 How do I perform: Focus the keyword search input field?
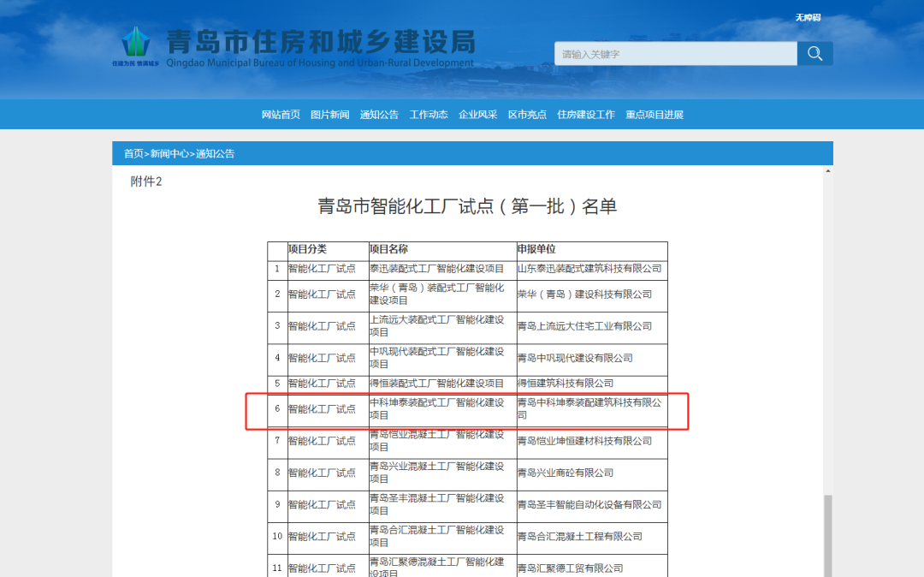pos(675,54)
